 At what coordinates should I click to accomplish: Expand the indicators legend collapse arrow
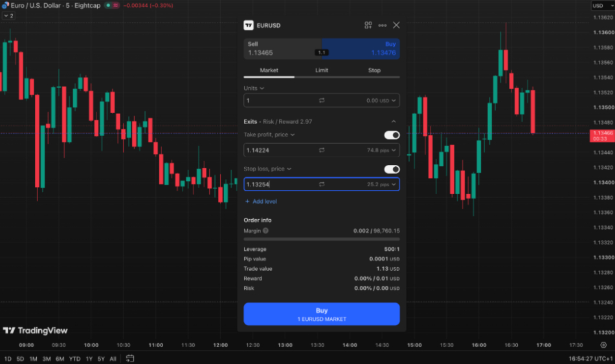(8, 16)
